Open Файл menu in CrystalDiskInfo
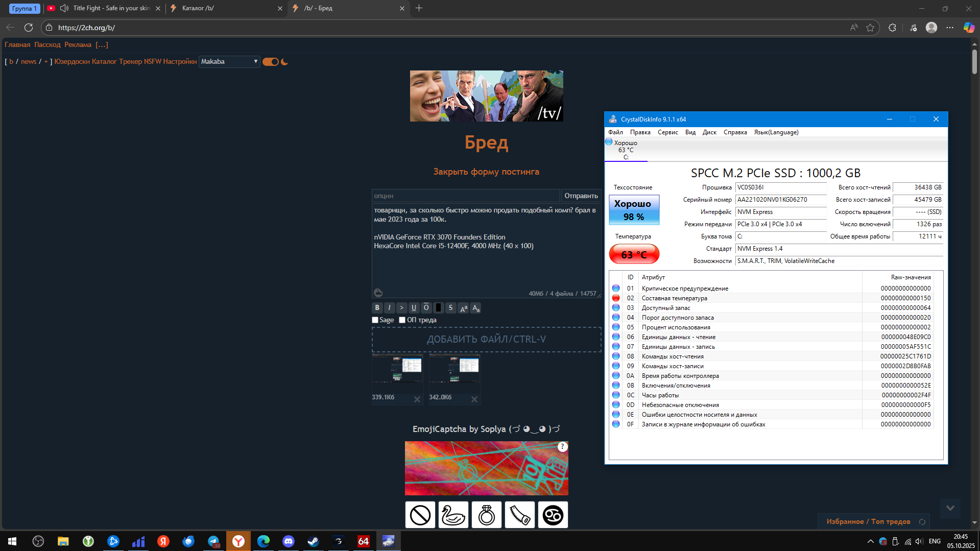This screenshot has height=551, width=980. point(615,132)
